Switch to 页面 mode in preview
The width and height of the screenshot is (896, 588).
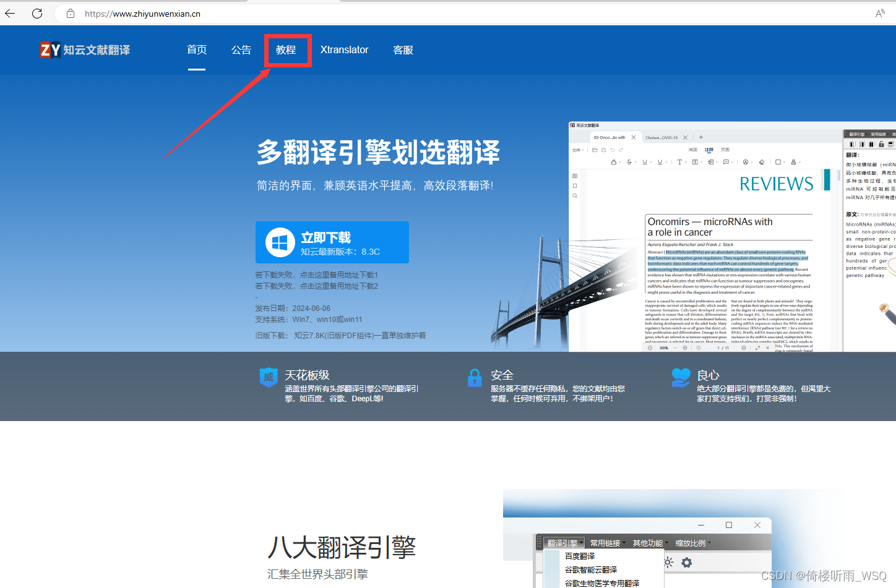click(x=725, y=150)
